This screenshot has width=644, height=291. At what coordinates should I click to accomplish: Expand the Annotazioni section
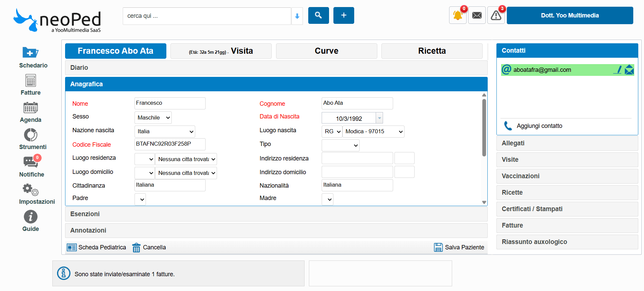(276, 231)
